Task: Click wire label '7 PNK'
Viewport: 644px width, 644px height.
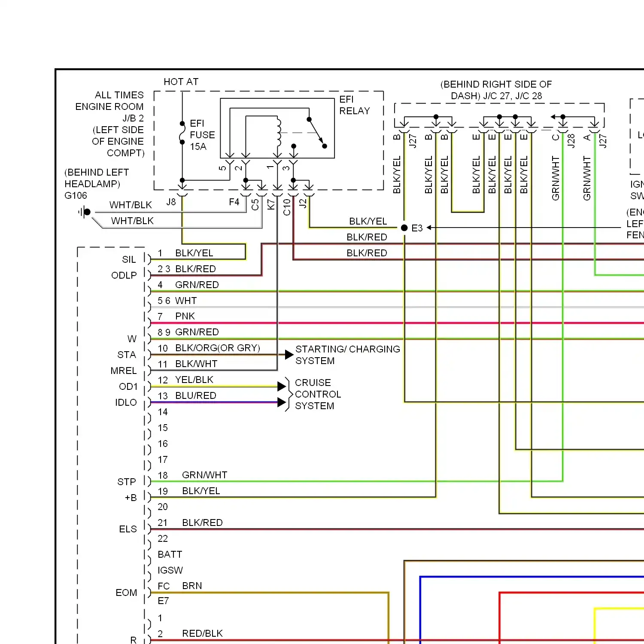Action: (x=176, y=316)
